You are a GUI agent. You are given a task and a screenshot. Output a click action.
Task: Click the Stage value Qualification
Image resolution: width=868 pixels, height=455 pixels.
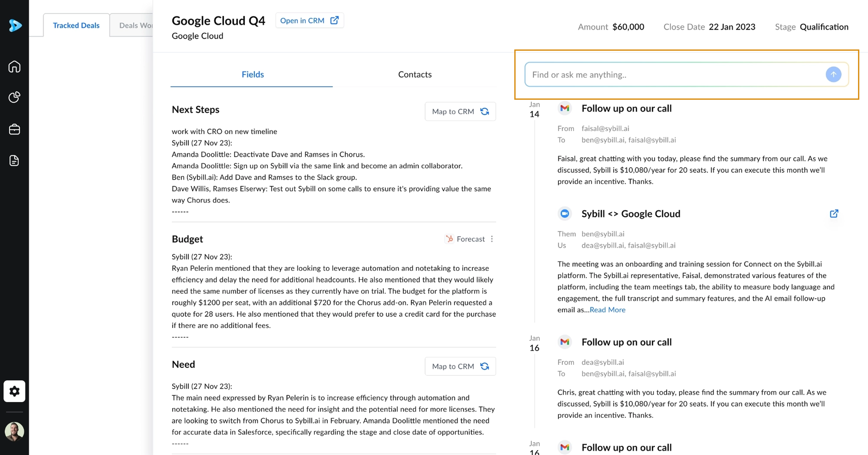(824, 27)
